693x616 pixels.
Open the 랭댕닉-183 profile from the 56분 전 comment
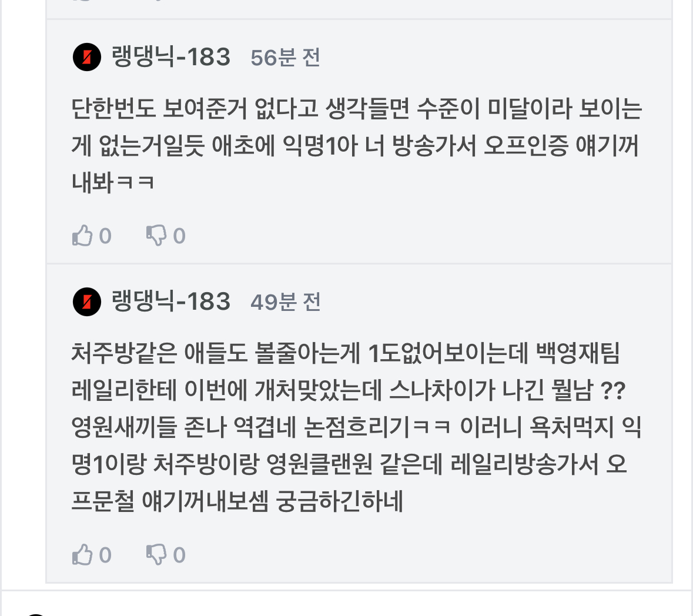(x=171, y=57)
